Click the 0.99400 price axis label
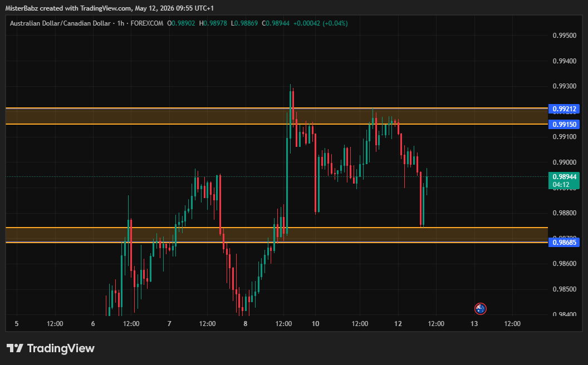Image resolution: width=588 pixels, height=365 pixels. point(565,61)
